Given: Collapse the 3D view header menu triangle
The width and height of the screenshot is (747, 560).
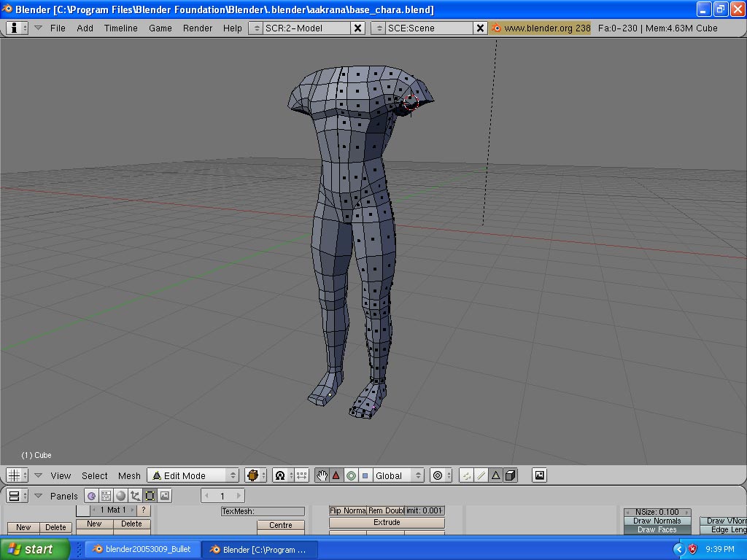Looking at the screenshot, I should click(x=38, y=475).
